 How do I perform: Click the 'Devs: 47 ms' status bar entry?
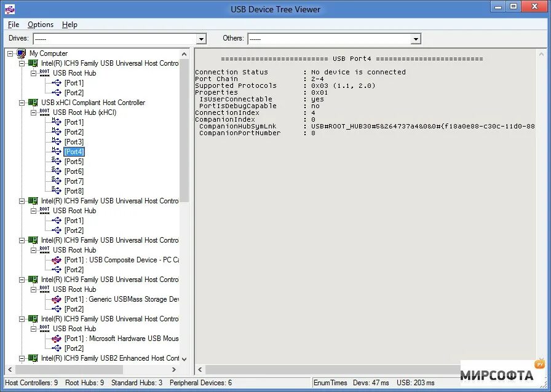(x=371, y=383)
